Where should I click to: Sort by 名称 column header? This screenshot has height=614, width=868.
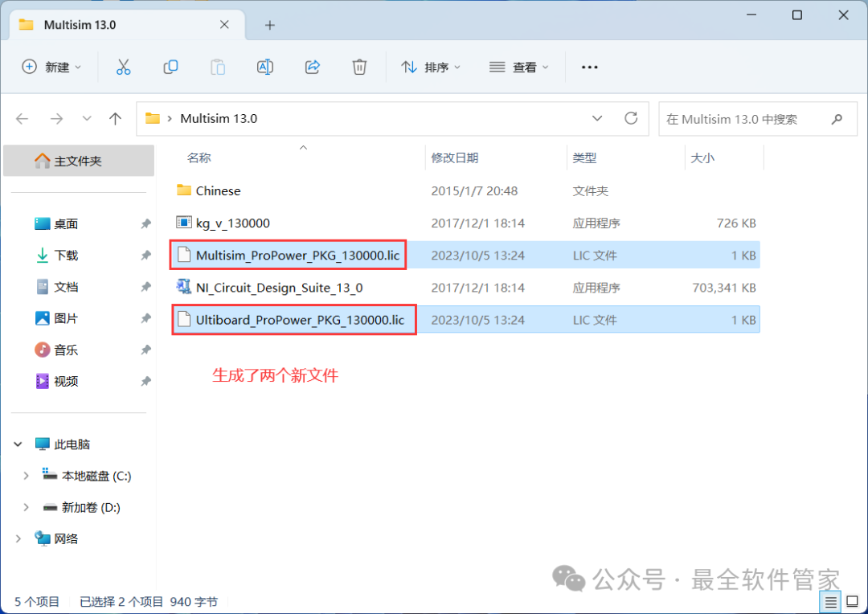point(199,158)
